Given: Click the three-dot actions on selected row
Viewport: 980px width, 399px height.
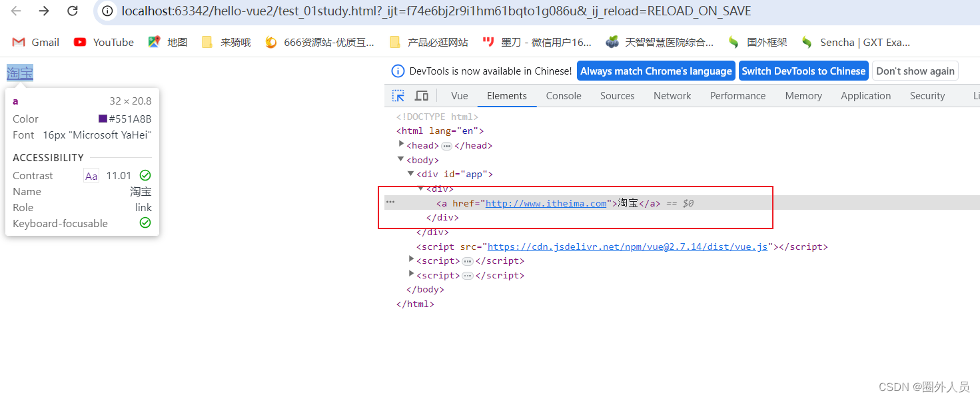Looking at the screenshot, I should point(390,202).
